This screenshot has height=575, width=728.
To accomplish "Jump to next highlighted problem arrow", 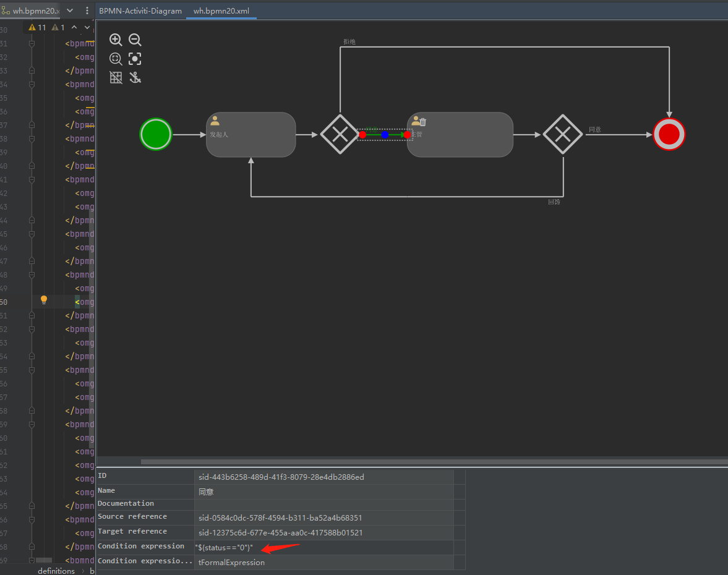I will (87, 28).
